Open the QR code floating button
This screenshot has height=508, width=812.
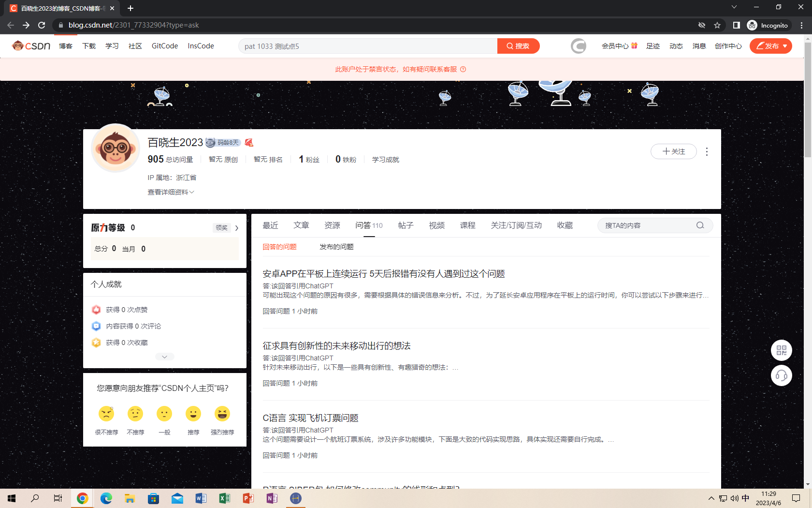(x=781, y=350)
